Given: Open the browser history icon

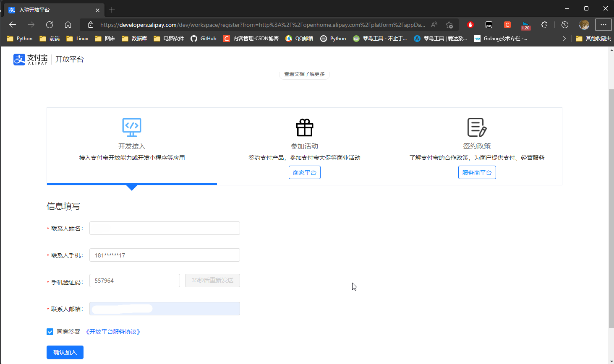Looking at the screenshot, I should (x=565, y=25).
